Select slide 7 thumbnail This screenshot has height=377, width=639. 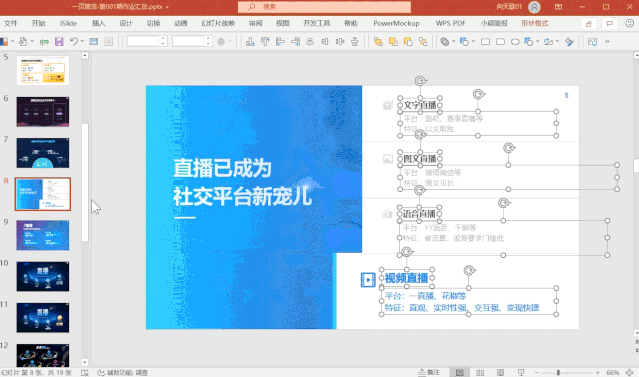coord(43,153)
